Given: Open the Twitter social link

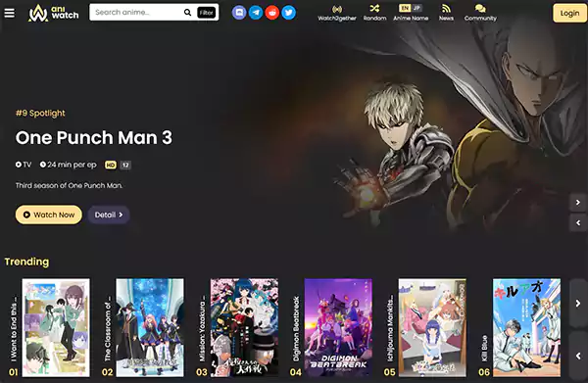Looking at the screenshot, I should 289,13.
